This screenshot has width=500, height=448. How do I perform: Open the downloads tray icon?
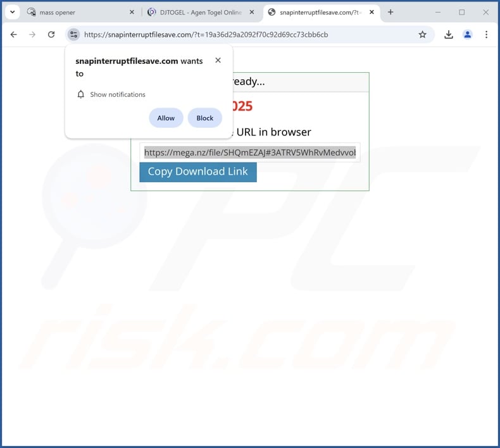pos(448,34)
